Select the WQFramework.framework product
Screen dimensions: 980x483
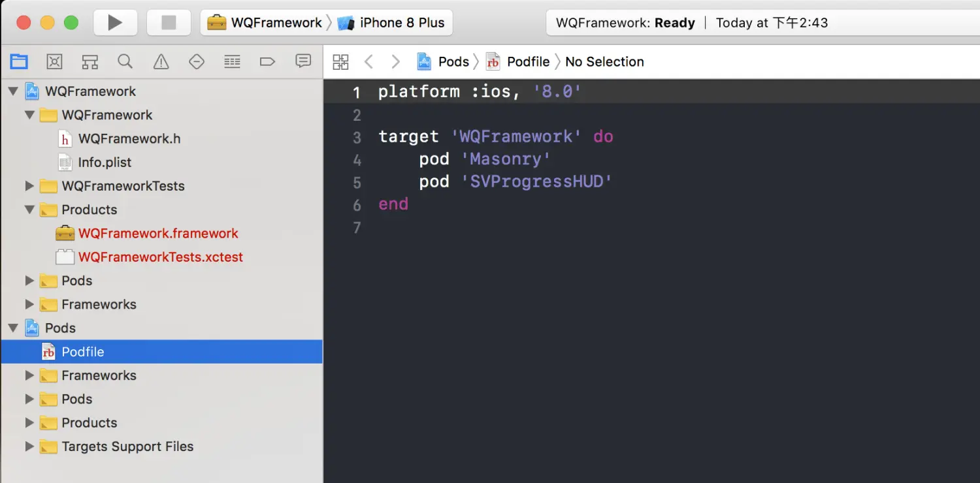[x=161, y=233]
